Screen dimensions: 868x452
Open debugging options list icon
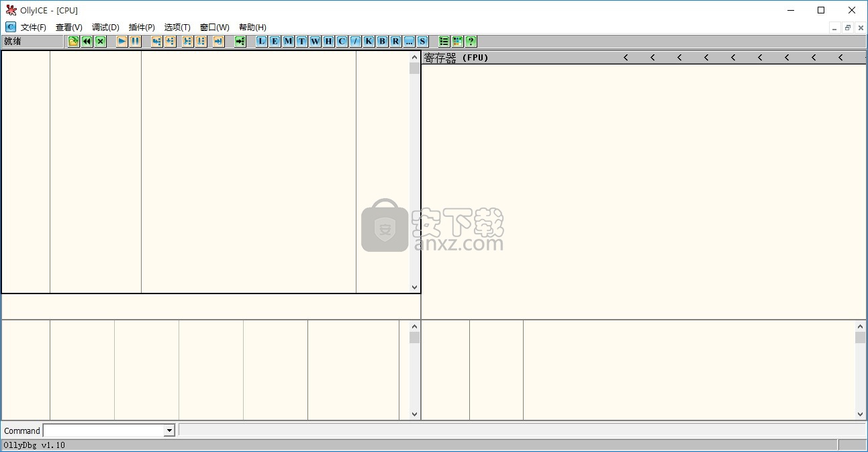444,42
